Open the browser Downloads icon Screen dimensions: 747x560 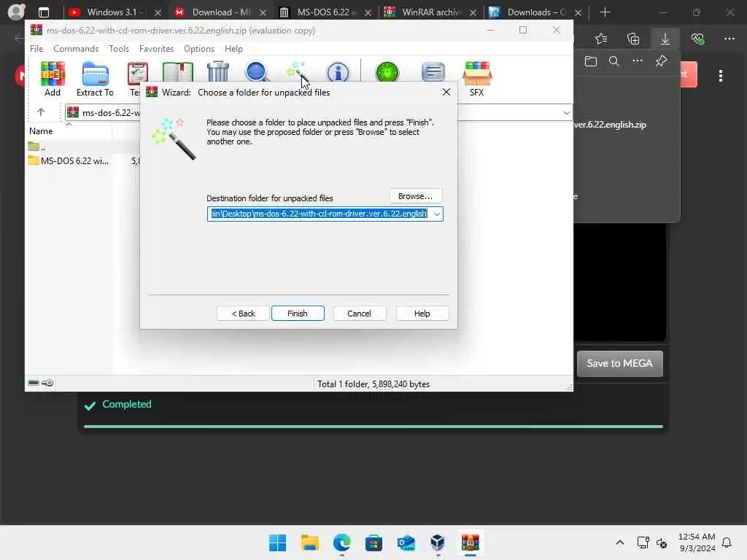pyautogui.click(x=665, y=39)
